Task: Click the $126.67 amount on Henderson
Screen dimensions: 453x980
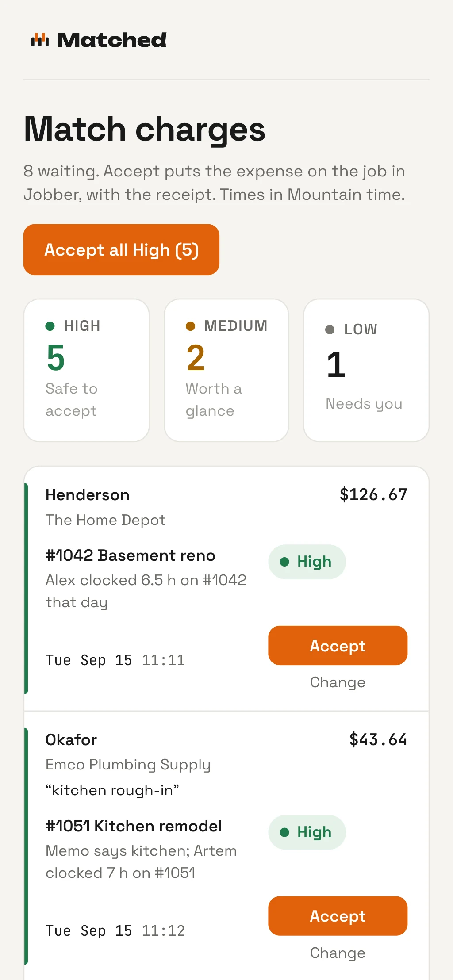Action: (373, 494)
